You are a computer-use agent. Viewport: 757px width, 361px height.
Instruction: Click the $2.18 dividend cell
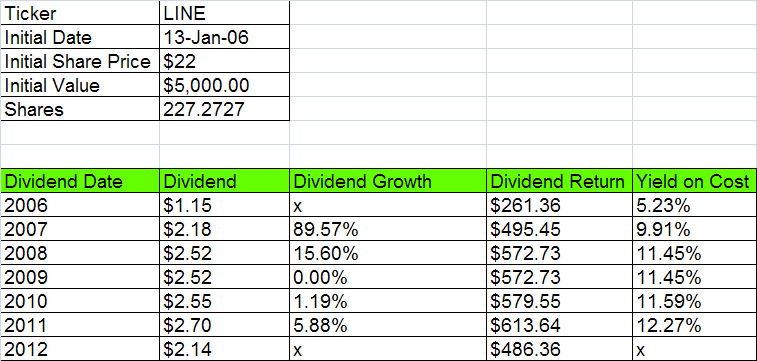point(224,229)
